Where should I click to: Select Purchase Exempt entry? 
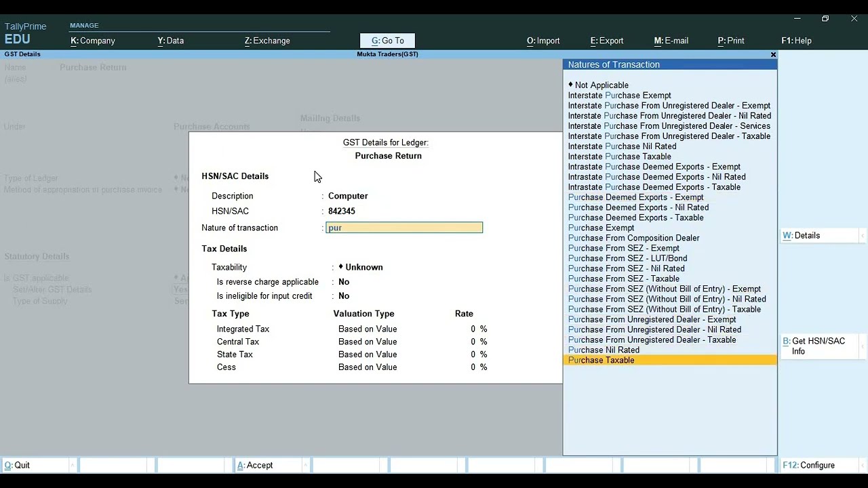pos(670,228)
